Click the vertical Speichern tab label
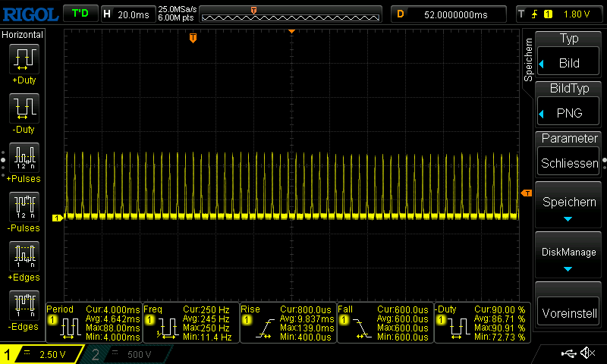The image size is (607, 364). 528,60
